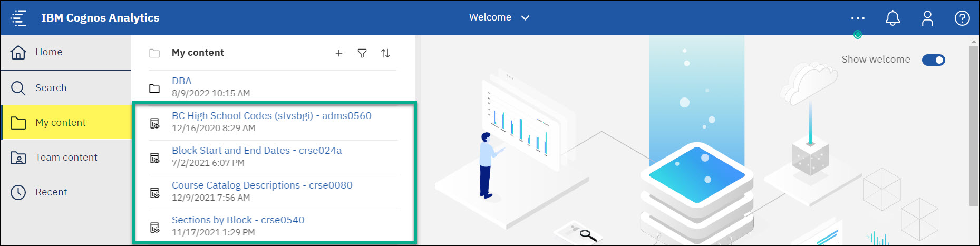Open the more options ellipsis menu
This screenshot has height=246, width=980.
[858, 18]
